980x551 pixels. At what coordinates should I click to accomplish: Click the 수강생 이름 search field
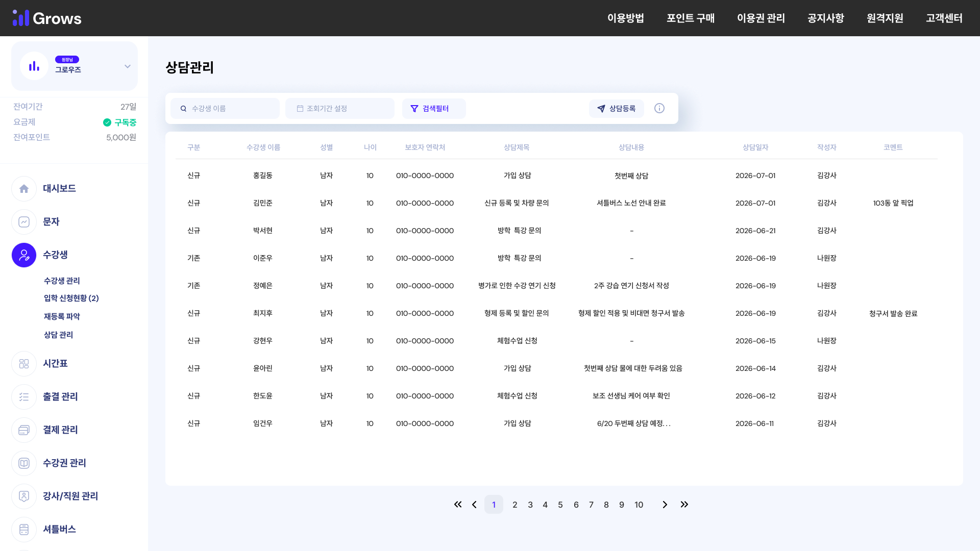pyautogui.click(x=225, y=109)
